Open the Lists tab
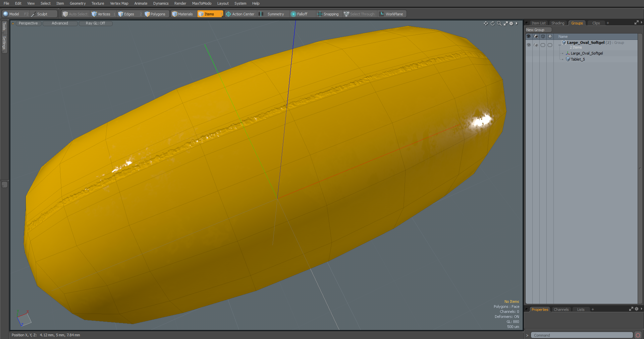 click(581, 310)
